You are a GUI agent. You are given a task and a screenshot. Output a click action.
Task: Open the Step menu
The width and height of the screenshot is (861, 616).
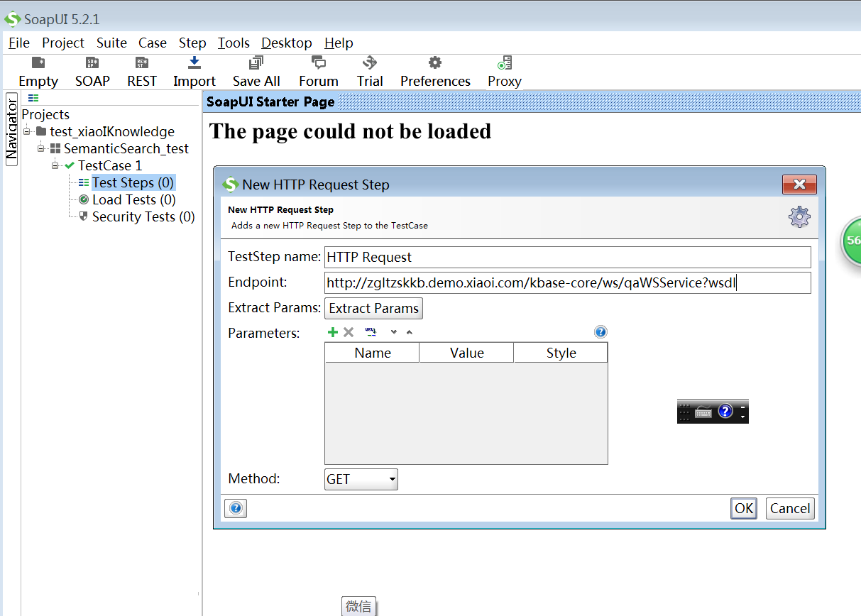coord(192,43)
